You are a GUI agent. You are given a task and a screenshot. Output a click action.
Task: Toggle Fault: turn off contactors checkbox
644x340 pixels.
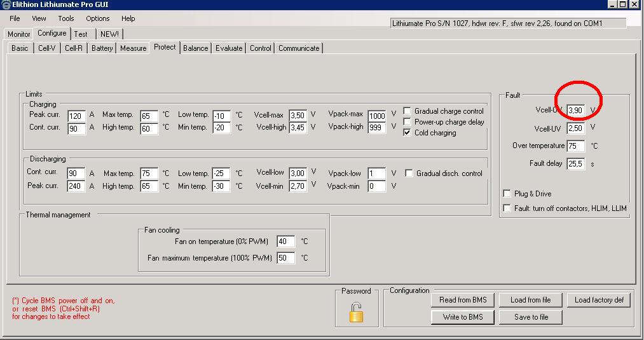point(507,208)
